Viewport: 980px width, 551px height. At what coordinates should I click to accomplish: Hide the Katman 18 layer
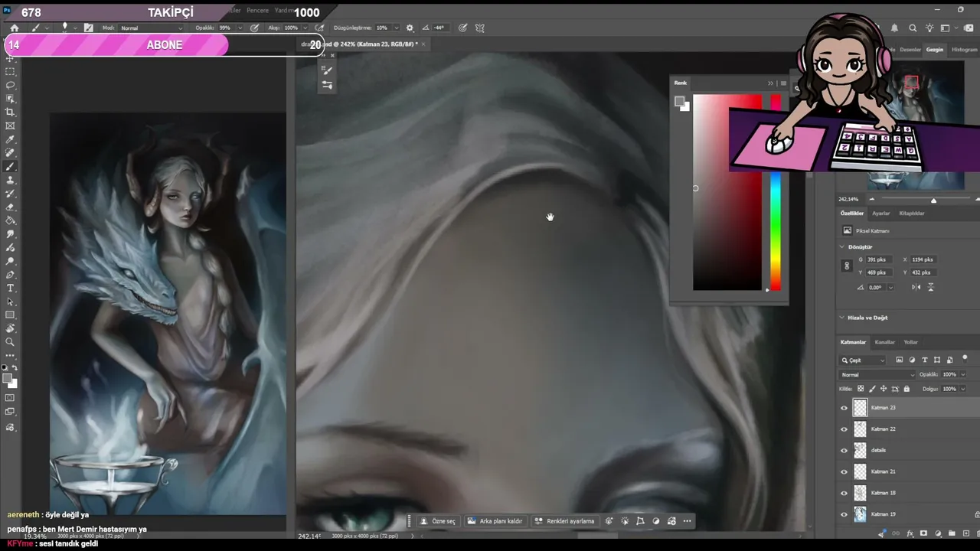844,494
